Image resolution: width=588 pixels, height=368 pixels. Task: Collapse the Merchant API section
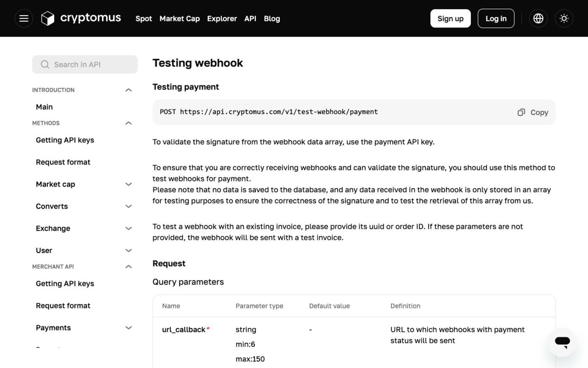pos(129,267)
